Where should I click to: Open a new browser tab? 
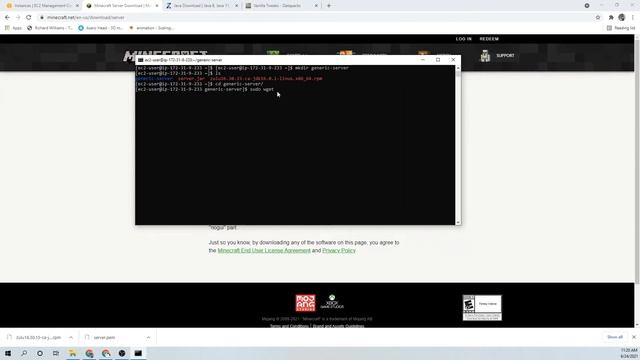point(329,6)
